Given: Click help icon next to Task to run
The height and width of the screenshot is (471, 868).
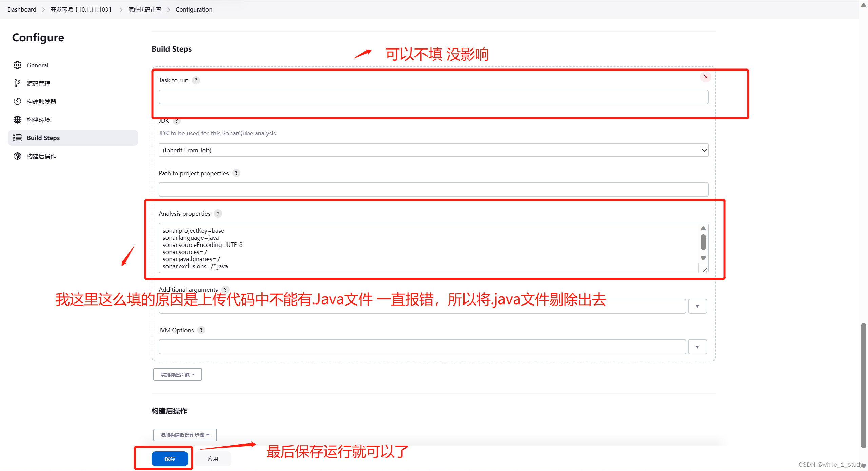Looking at the screenshot, I should click(x=196, y=80).
